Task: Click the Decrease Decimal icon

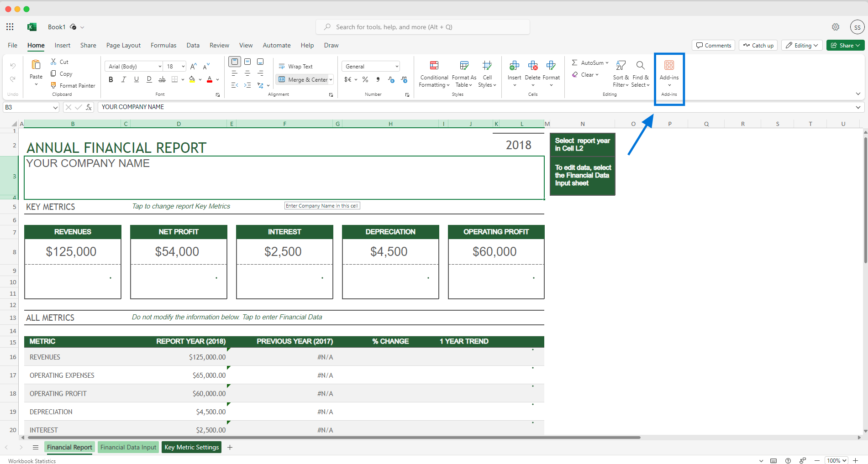Action: (391, 79)
